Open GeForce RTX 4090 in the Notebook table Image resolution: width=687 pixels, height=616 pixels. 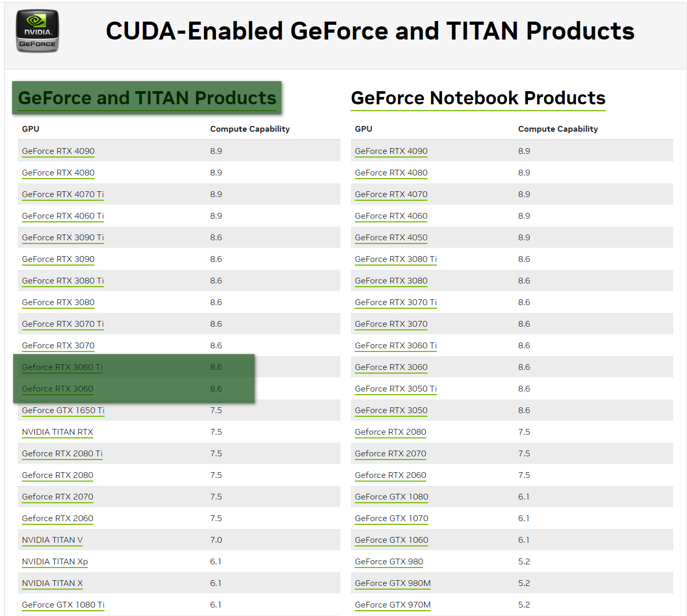(391, 151)
